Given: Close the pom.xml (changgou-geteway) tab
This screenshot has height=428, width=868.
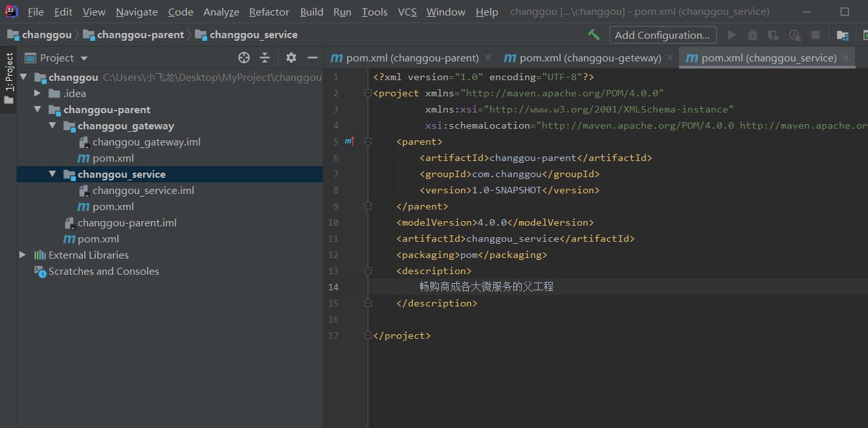Looking at the screenshot, I should 670,58.
